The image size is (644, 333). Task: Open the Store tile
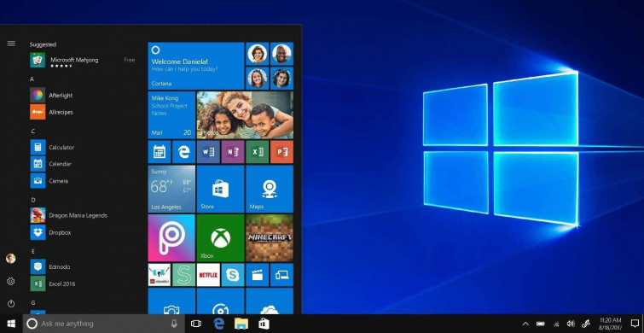pos(221,189)
